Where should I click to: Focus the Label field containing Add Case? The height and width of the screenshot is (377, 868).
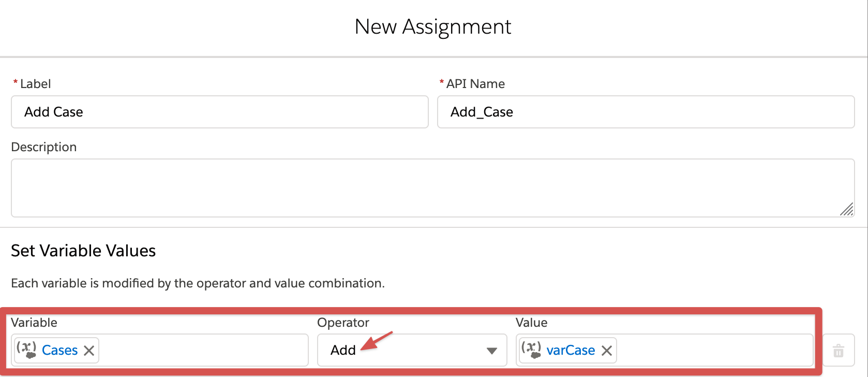[219, 112]
